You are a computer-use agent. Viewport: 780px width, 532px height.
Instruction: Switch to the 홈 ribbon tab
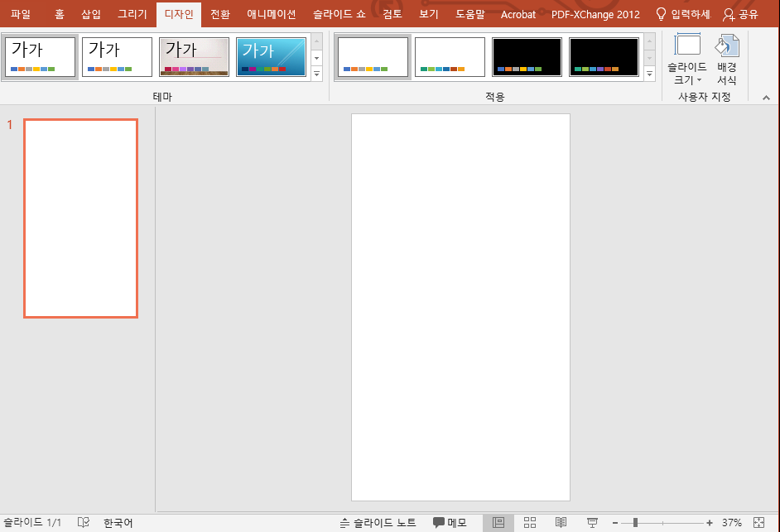click(59, 14)
